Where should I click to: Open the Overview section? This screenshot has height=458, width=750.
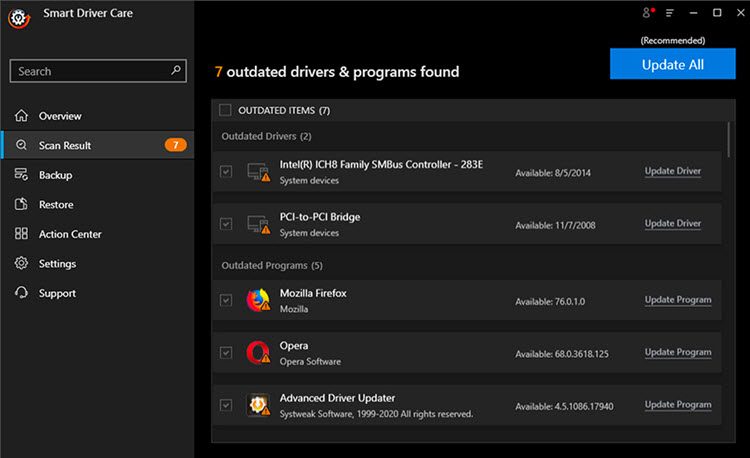59,116
